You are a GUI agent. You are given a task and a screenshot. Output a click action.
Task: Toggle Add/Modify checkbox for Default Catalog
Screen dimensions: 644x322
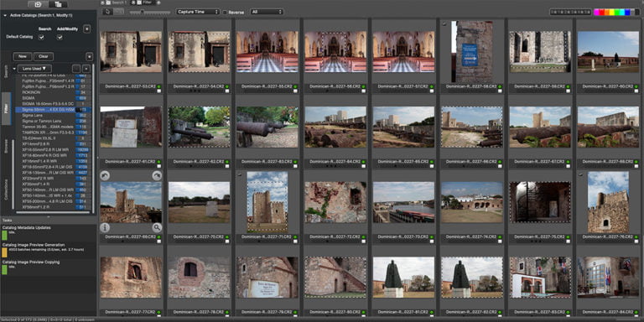pos(60,38)
